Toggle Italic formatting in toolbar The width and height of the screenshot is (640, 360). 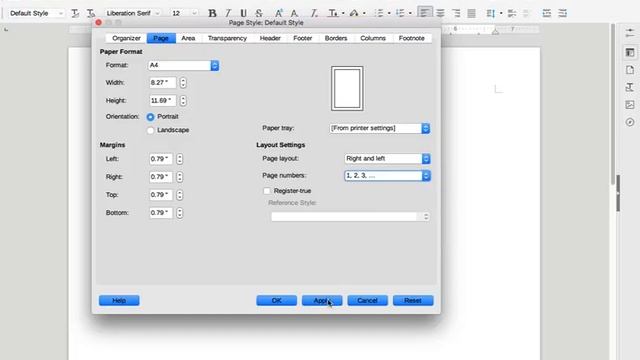pyautogui.click(x=228, y=13)
